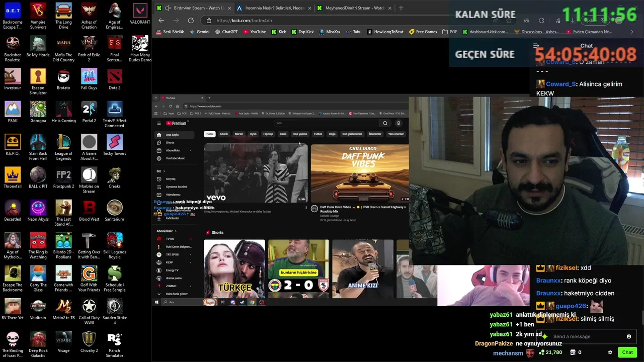Click the guapo426 username in chat
This screenshot has height=362, width=644.
(x=571, y=306)
